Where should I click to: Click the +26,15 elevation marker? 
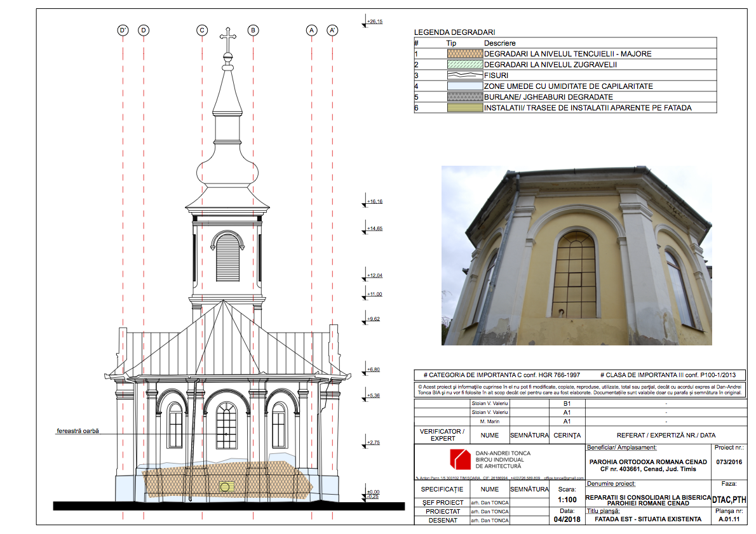(x=374, y=22)
